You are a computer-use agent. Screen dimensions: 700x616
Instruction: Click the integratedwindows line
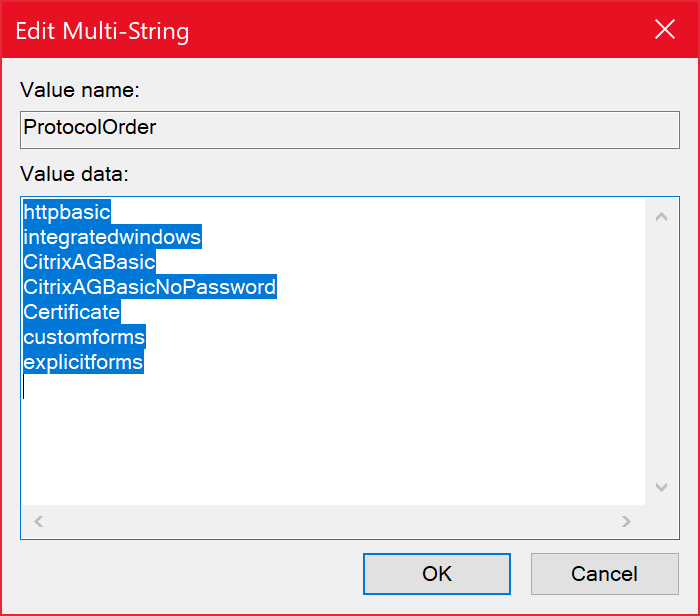tap(112, 237)
